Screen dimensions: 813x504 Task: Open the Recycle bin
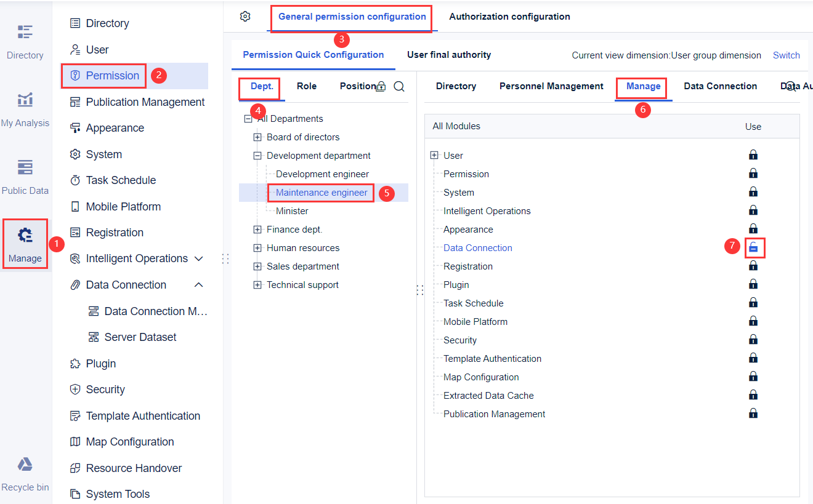[25, 474]
